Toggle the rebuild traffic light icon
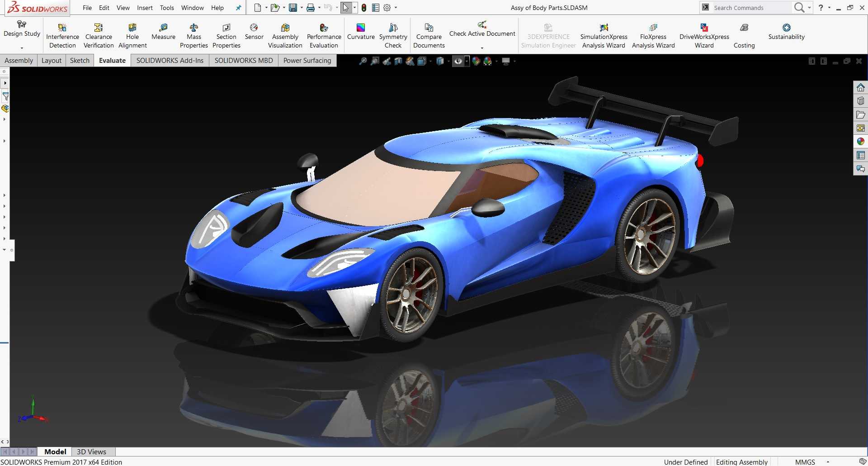Image resolution: width=868 pixels, height=466 pixels. pyautogui.click(x=364, y=8)
